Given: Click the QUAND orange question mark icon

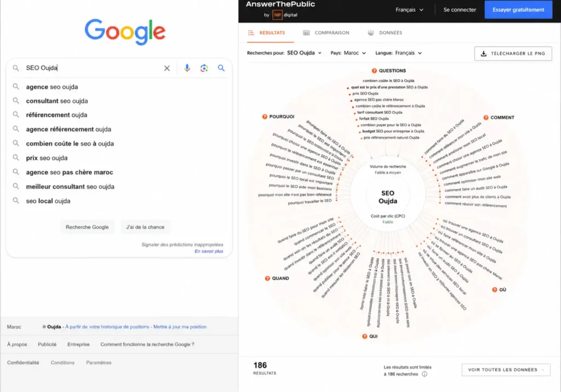Looking at the screenshot, I should point(267,278).
